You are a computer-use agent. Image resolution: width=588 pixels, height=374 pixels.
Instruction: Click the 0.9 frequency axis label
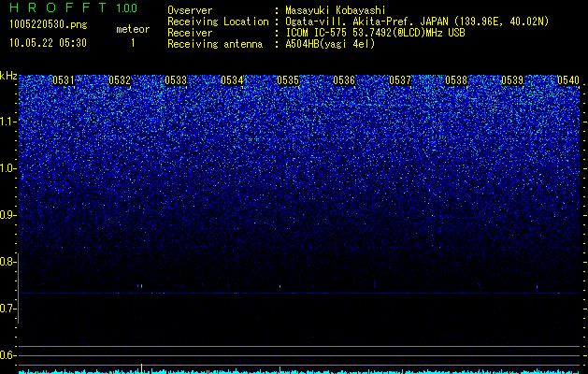click(7, 215)
